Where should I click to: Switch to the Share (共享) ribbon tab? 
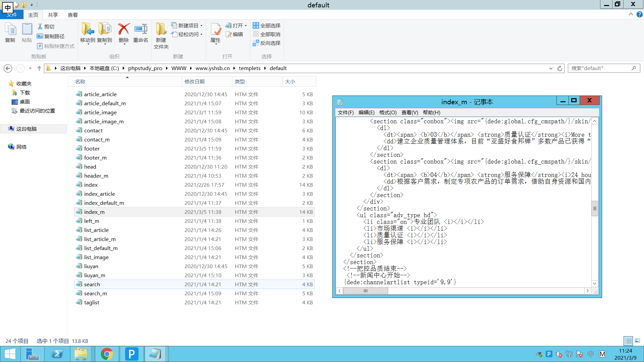pos(53,15)
